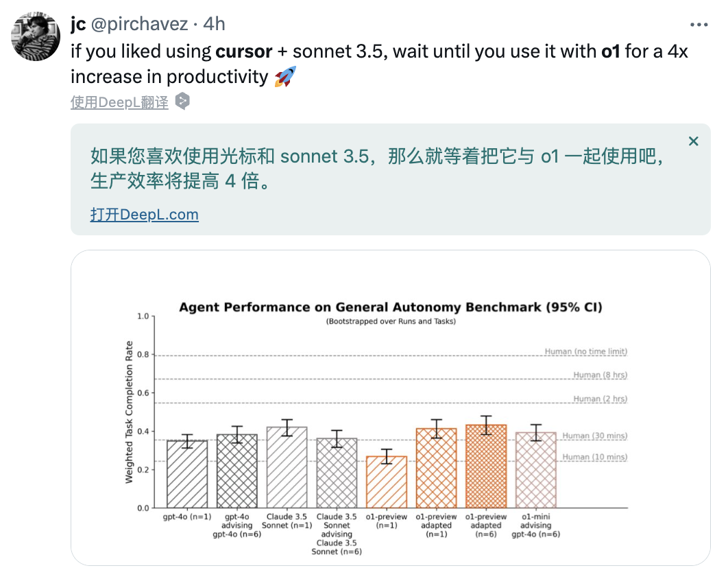This screenshot has width=728, height=579.
Task: Click the 4h tweet timestamp
Action: (x=214, y=24)
